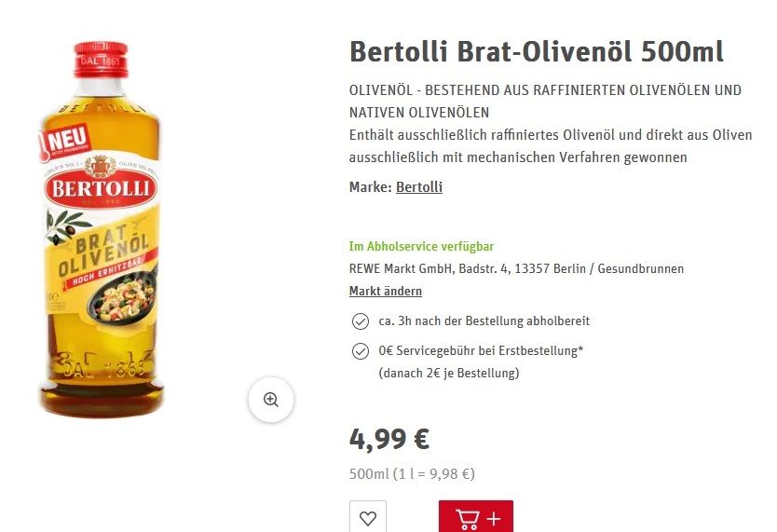This screenshot has width=777, height=532.
Task: Click the frying pan picture on the label
Action: click(x=122, y=298)
